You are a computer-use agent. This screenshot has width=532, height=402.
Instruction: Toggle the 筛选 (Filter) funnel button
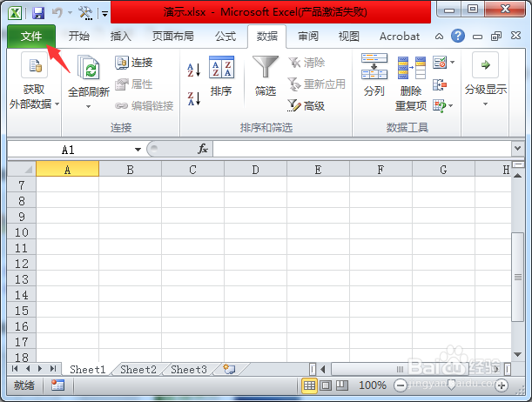coord(266,77)
